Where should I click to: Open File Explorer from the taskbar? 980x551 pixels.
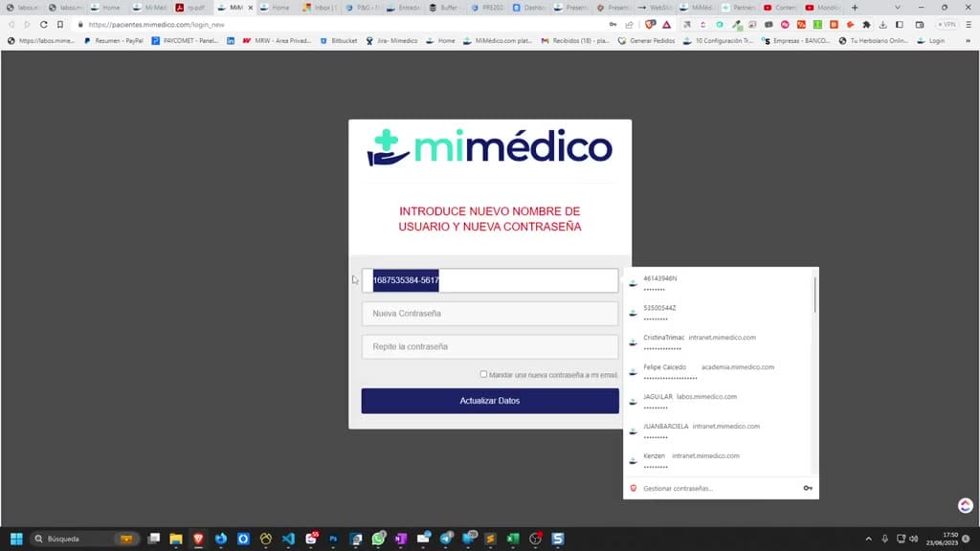(176, 539)
